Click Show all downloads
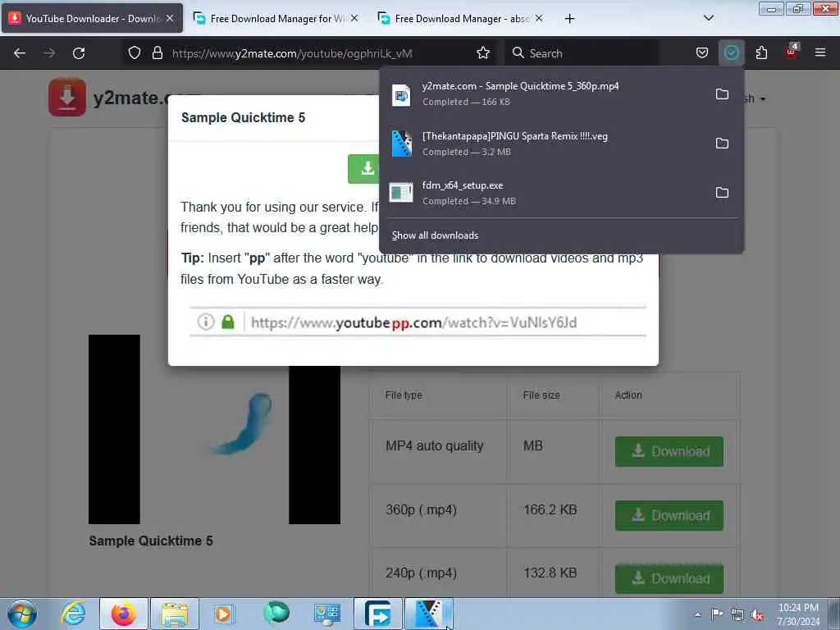The image size is (840, 630). pos(435,235)
